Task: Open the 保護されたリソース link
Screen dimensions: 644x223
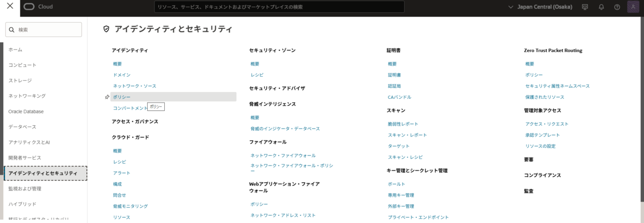Action: 545,97
